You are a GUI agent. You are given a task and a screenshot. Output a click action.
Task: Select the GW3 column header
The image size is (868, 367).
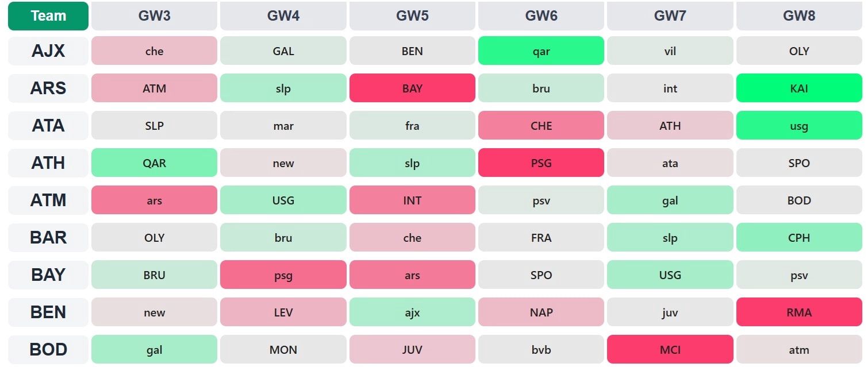(154, 16)
